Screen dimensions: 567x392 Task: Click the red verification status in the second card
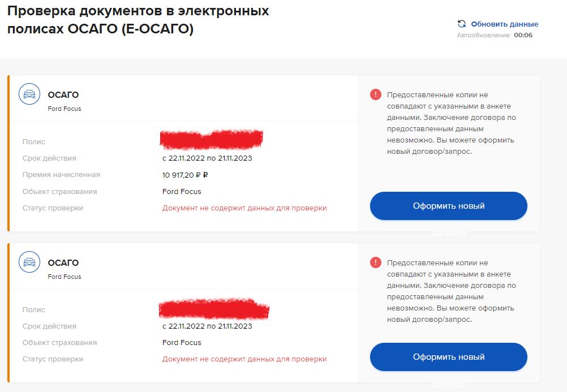pyautogui.click(x=244, y=359)
